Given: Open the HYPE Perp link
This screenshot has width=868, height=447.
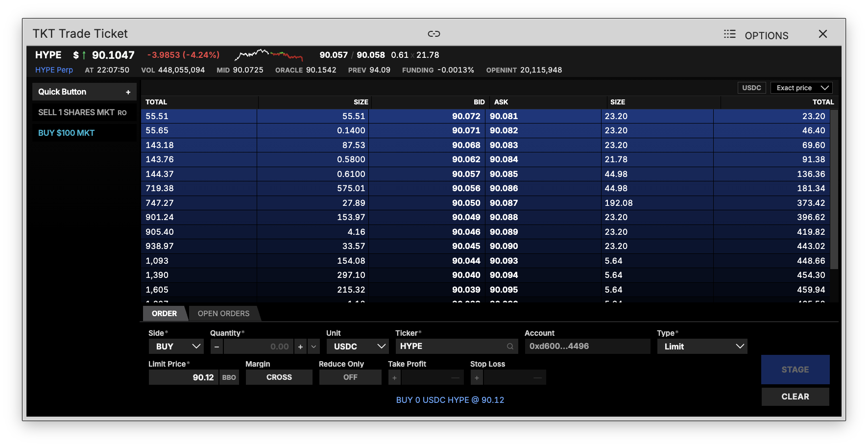Looking at the screenshot, I should (54, 70).
